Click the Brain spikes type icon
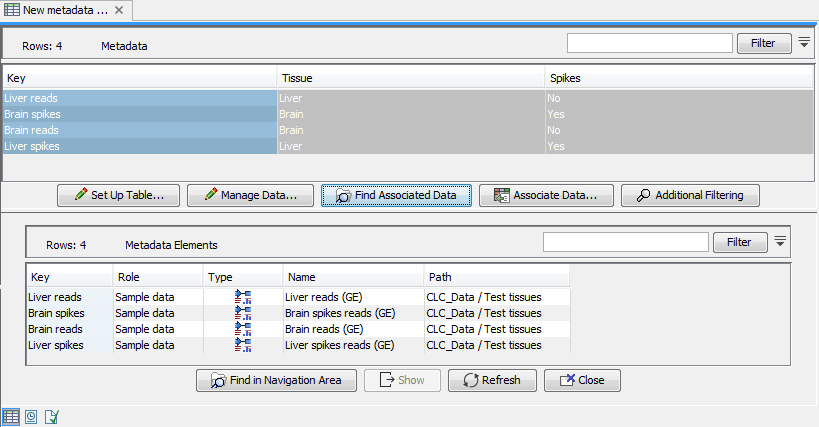Viewport: 819px width, 427px height. (x=243, y=313)
